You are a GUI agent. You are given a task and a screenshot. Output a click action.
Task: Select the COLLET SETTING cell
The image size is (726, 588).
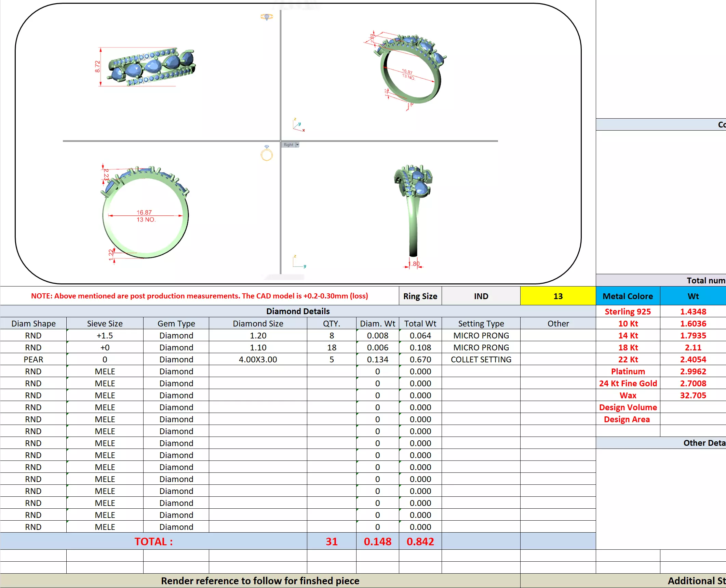coord(481,359)
